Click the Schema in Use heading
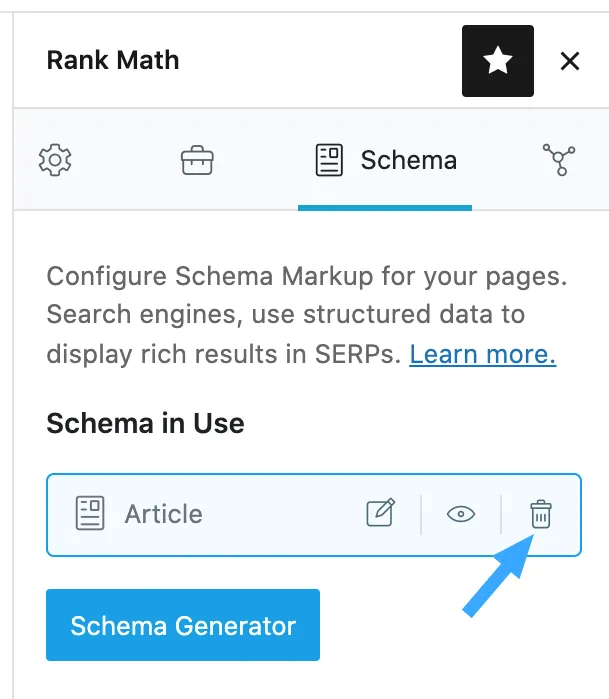Image resolution: width=609 pixels, height=699 pixels. click(145, 422)
